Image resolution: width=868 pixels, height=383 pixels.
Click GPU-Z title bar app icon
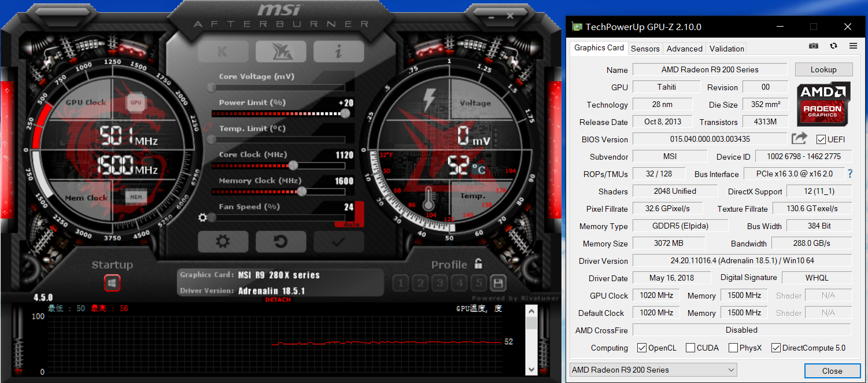point(577,27)
